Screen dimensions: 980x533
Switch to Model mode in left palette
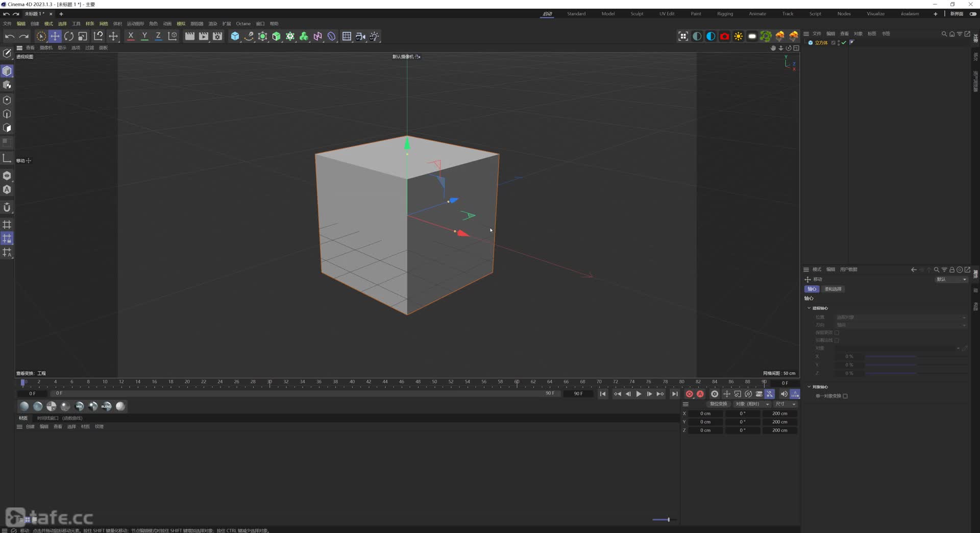coord(7,71)
